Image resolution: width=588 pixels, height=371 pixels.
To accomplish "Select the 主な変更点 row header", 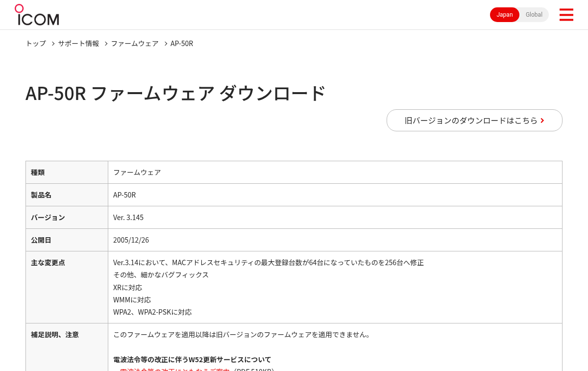I will tap(67, 287).
